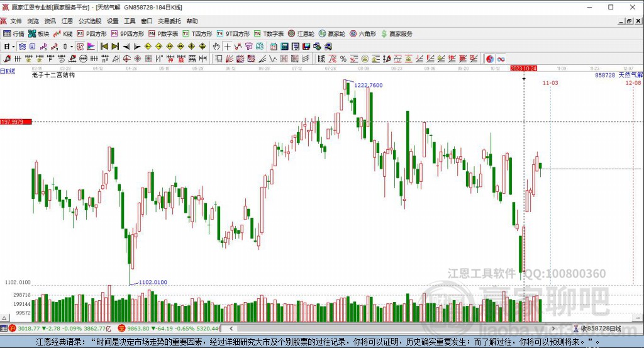Click the red 2023-10-24 date marker

pyautogui.click(x=524, y=68)
